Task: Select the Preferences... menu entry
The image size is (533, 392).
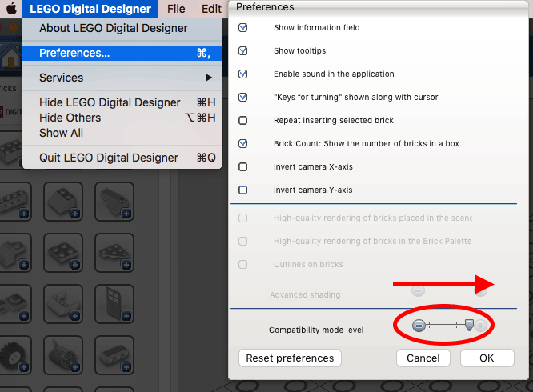Action: (122, 53)
